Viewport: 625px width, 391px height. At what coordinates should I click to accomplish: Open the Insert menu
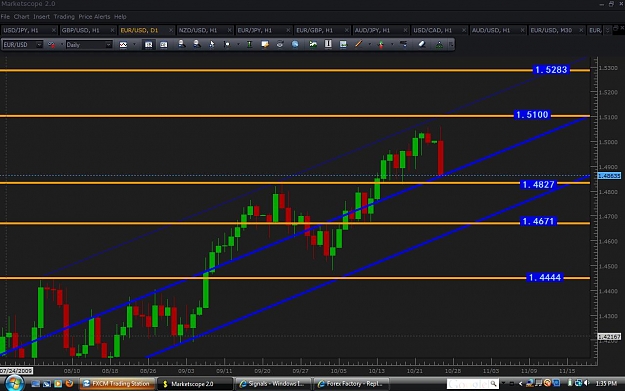point(41,17)
